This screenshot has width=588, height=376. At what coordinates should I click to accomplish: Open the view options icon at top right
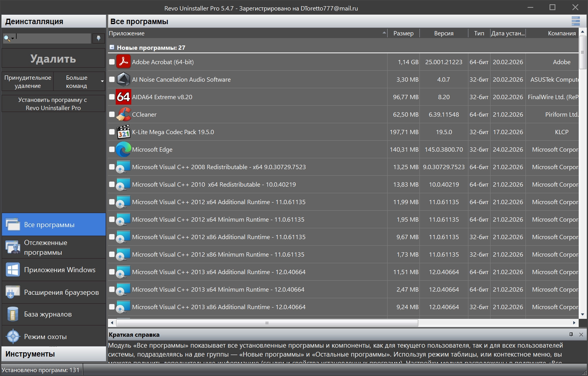pyautogui.click(x=576, y=21)
